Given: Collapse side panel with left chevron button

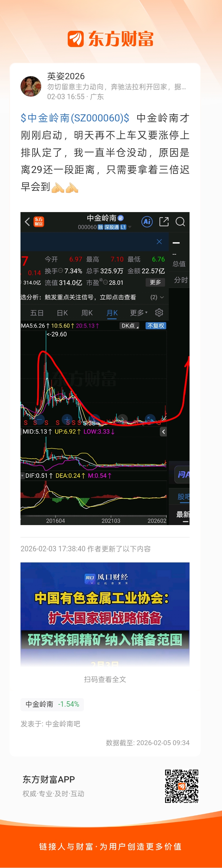Looking at the screenshot, I should point(163,432).
